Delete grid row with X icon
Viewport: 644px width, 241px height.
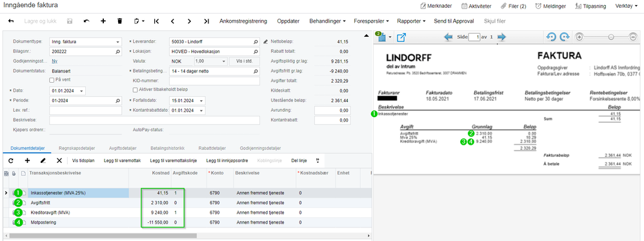59,160
